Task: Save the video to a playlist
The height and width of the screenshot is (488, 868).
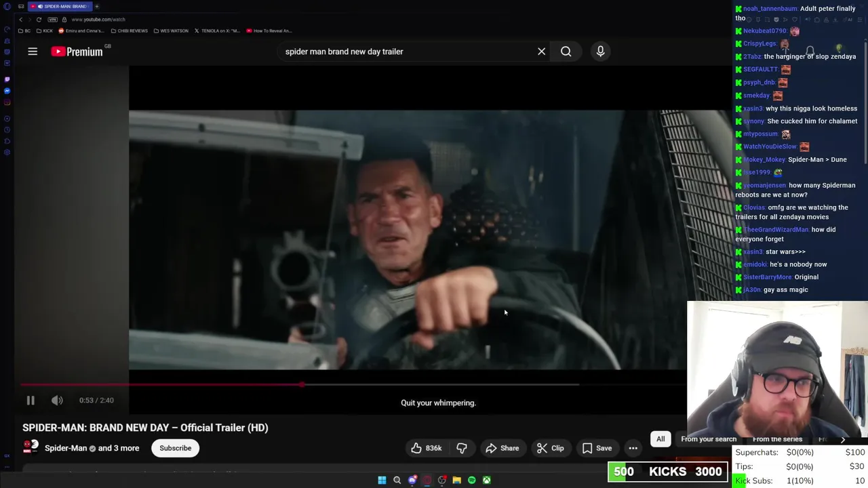Action: 597,448
